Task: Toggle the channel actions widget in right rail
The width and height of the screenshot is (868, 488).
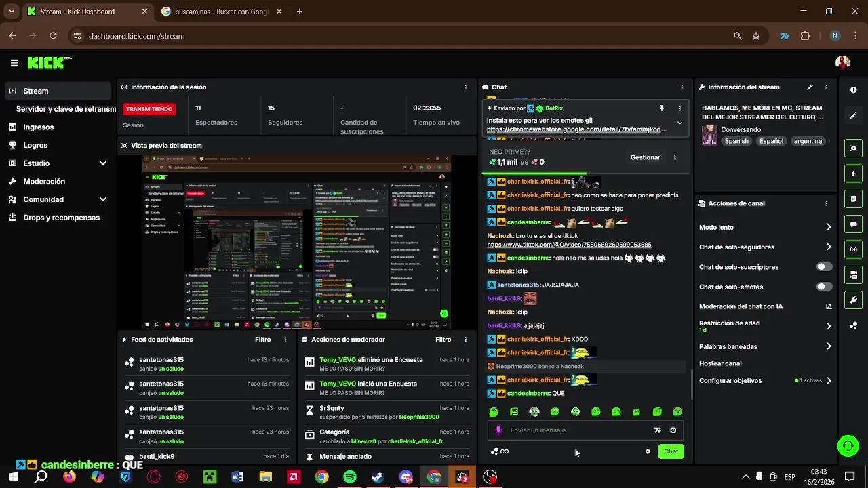Action: tap(853, 274)
